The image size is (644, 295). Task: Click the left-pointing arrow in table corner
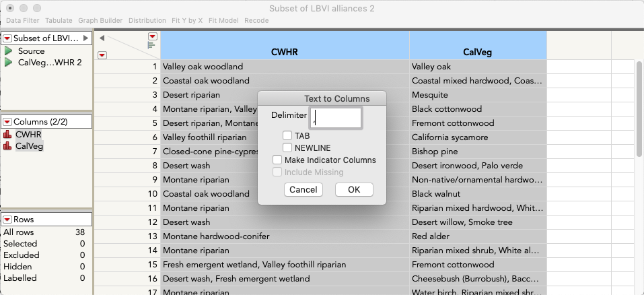102,38
